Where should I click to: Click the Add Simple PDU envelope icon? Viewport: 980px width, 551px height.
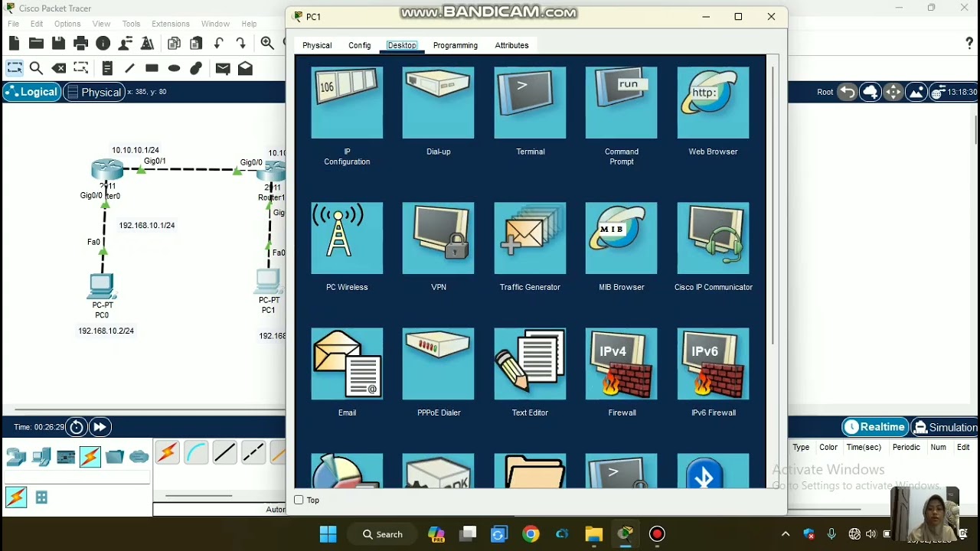223,68
